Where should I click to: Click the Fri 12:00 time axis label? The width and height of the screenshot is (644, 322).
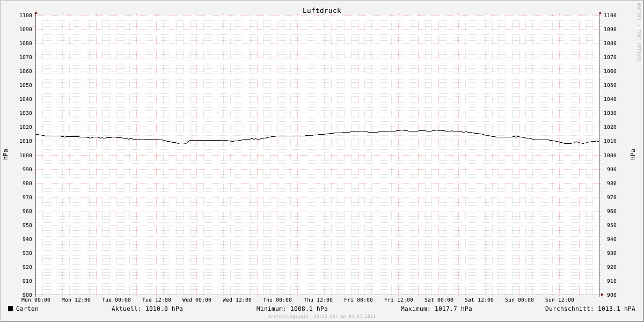399,300
